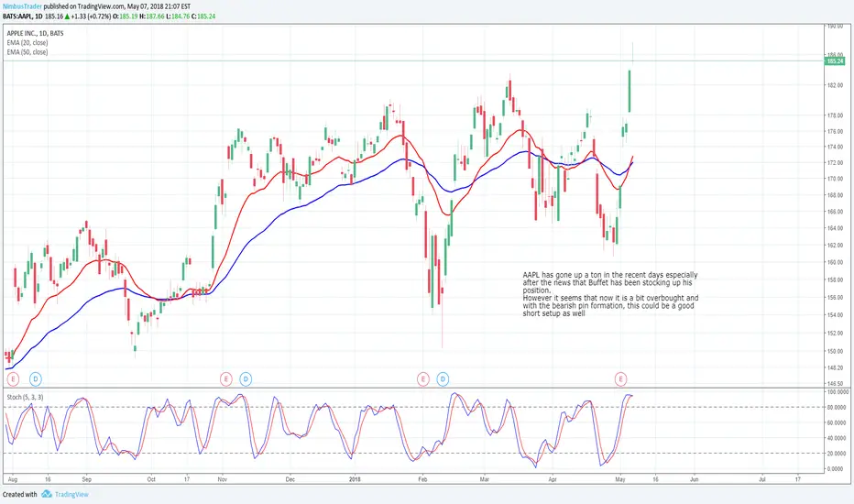Click the 2018 date axis label
The height and width of the screenshot is (504, 854).
pos(355,479)
